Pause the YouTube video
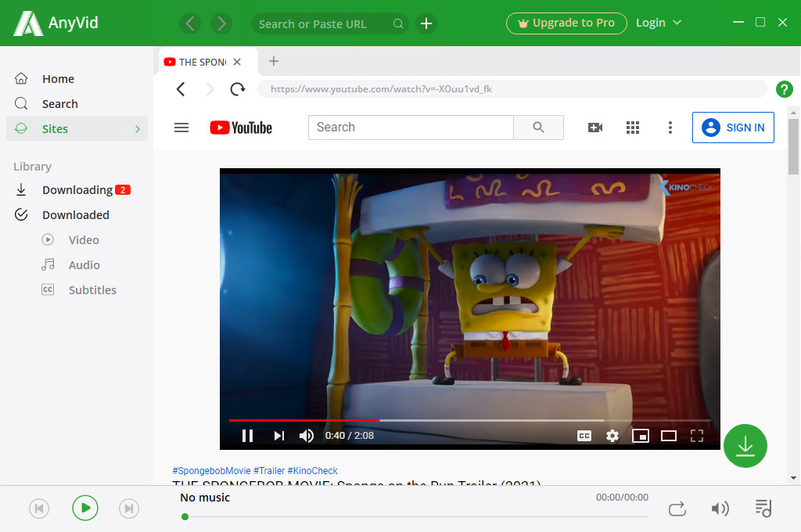 click(x=247, y=436)
